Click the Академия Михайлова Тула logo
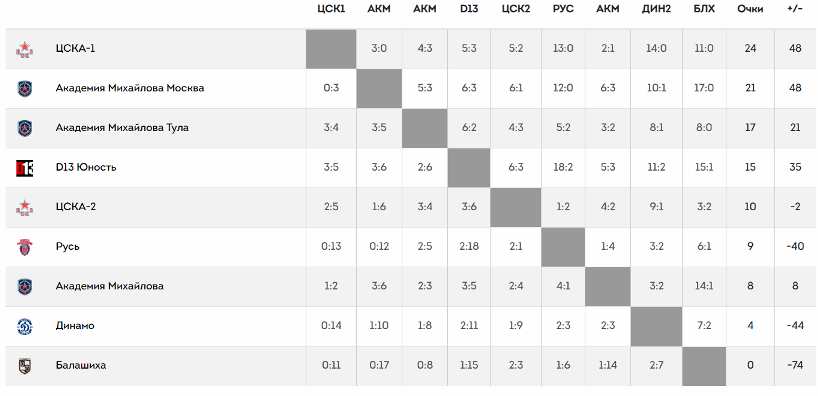 point(25,128)
